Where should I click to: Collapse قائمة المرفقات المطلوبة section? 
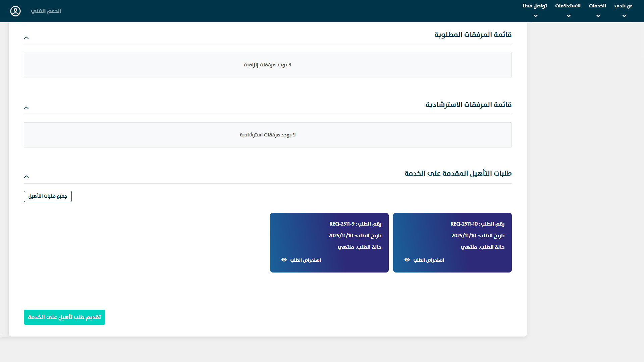(x=26, y=38)
